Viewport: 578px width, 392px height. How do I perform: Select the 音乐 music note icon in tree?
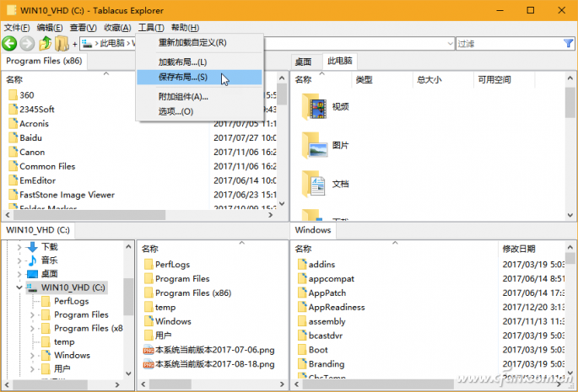tap(32, 260)
